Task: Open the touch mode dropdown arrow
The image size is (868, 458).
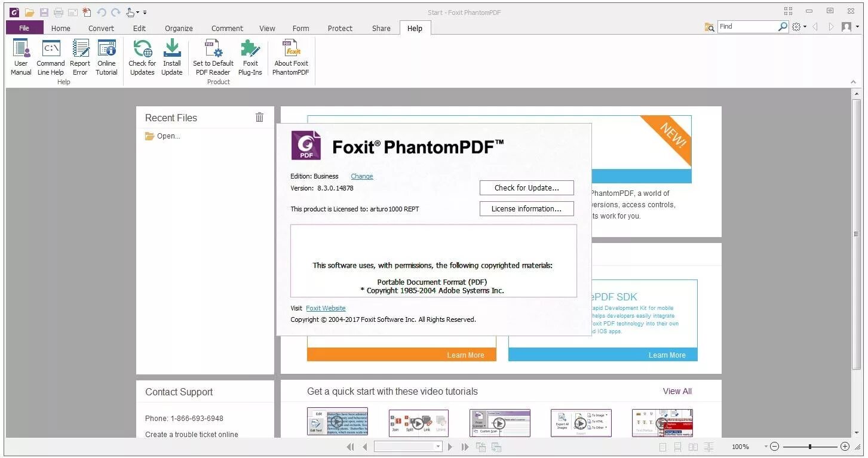Action: coord(138,12)
